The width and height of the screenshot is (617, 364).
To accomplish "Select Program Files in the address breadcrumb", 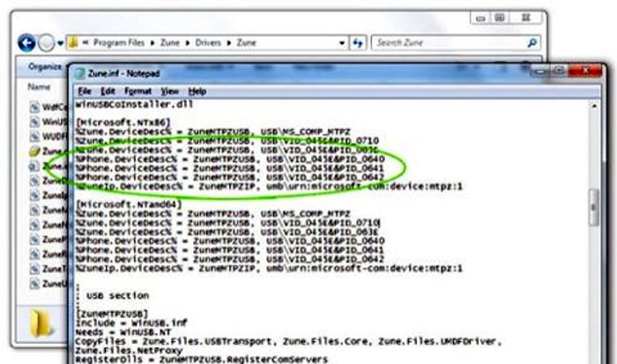I will coord(119,42).
